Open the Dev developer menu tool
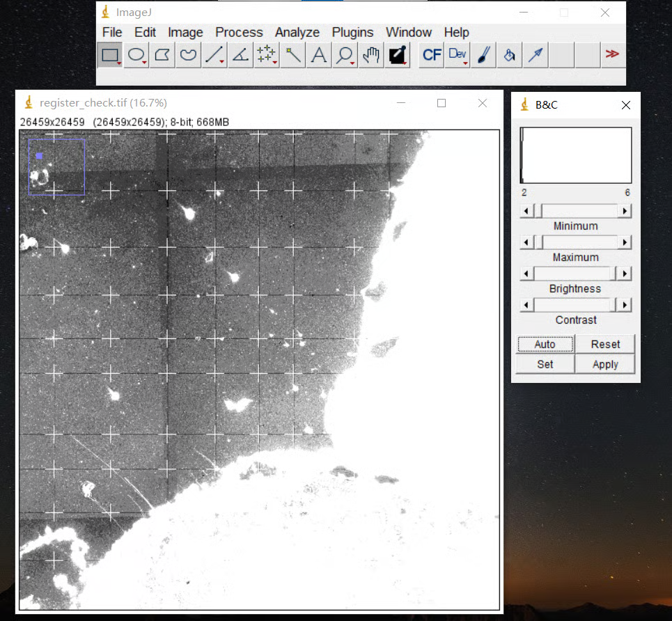This screenshot has width=672, height=621. point(458,55)
